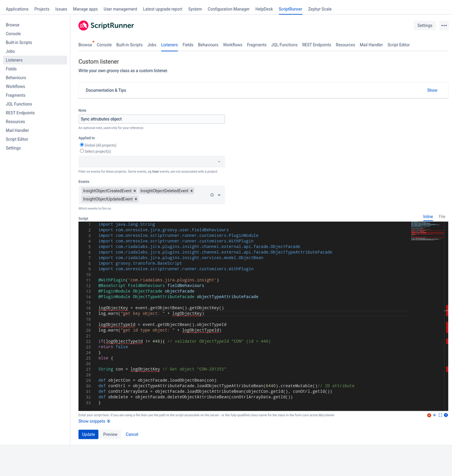Open User management in the top menu
Image resolution: width=452 pixels, height=476 pixels.
pos(120,9)
